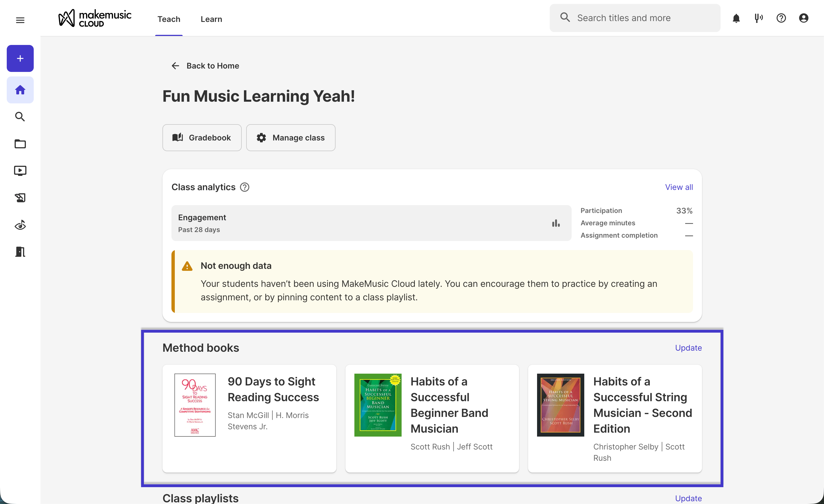Open 90 Days to Sight Reading Success cover
The height and width of the screenshot is (504, 824).
[195, 405]
